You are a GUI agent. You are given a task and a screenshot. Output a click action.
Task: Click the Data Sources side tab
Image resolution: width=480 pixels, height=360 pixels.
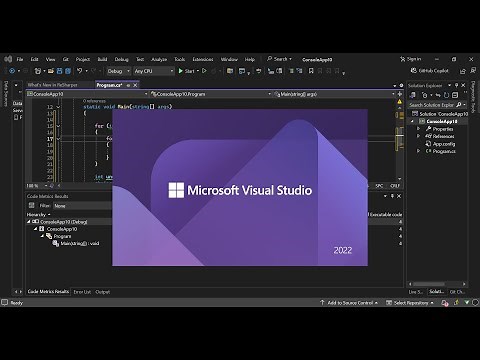point(5,94)
